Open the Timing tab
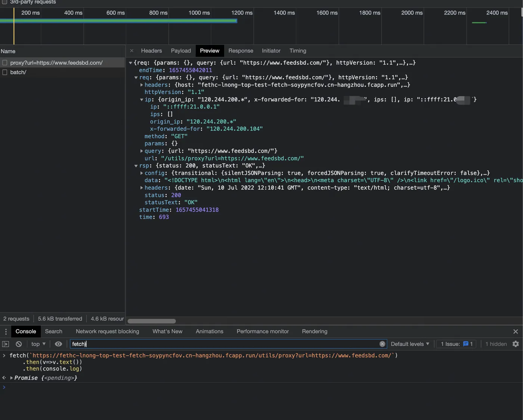Screen dimensions: 523x420 298,51
